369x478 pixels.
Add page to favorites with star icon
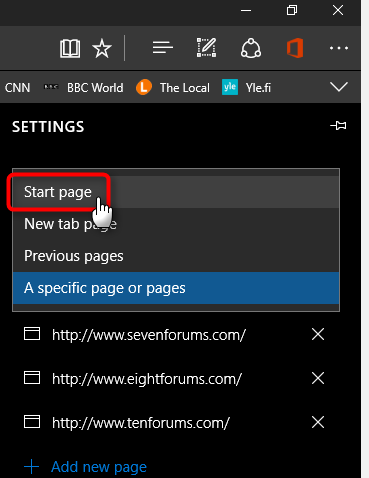[102, 48]
